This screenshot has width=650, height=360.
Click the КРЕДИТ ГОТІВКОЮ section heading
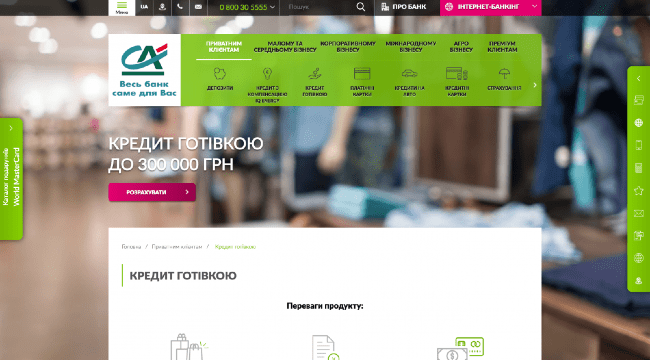point(183,276)
